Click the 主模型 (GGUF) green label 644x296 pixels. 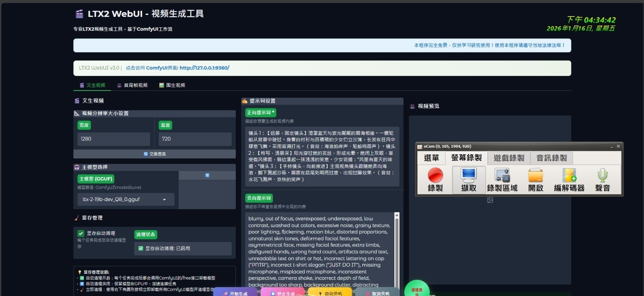tap(96, 179)
